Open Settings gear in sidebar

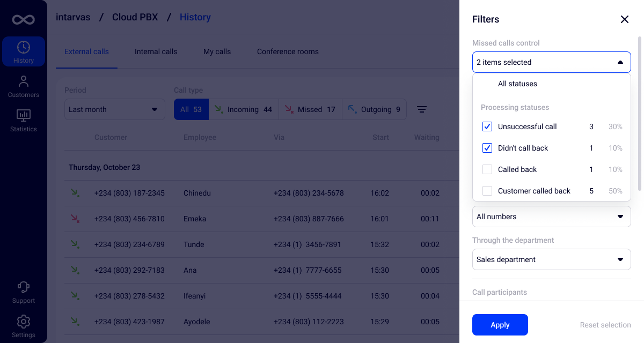pos(24,326)
